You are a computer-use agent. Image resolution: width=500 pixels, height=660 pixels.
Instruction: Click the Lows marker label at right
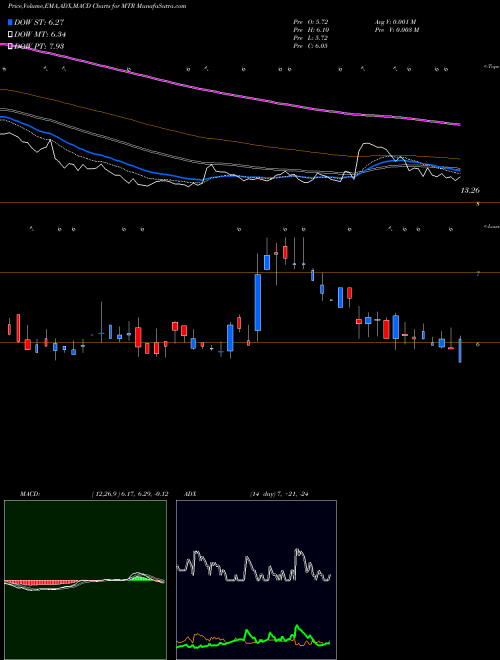tap(492, 226)
